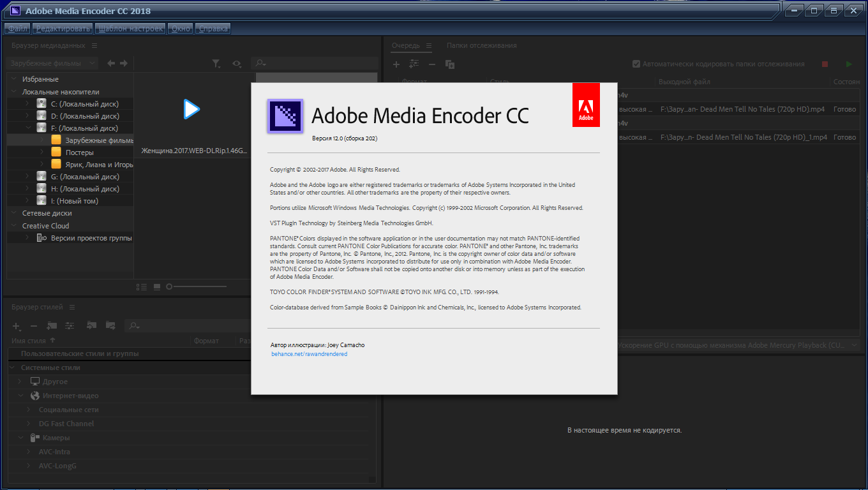Viewport: 868px width, 490px height.
Task: Click the style browser search field
Action: click(188, 326)
